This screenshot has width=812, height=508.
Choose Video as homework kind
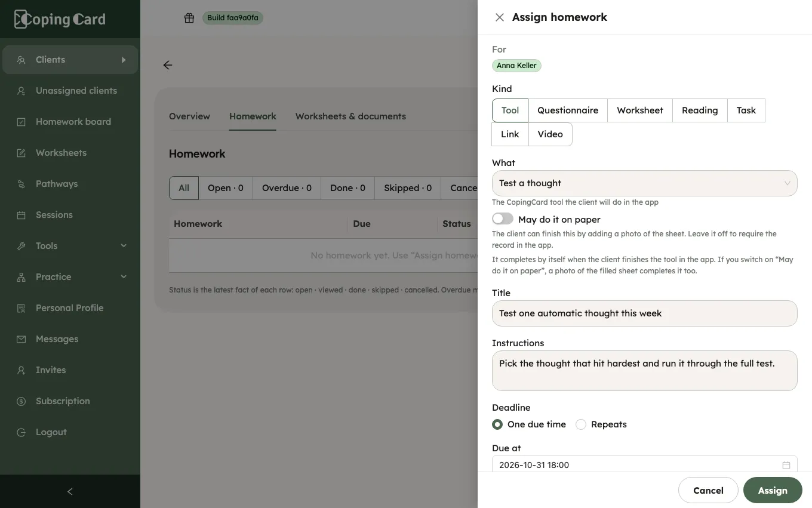coord(550,134)
